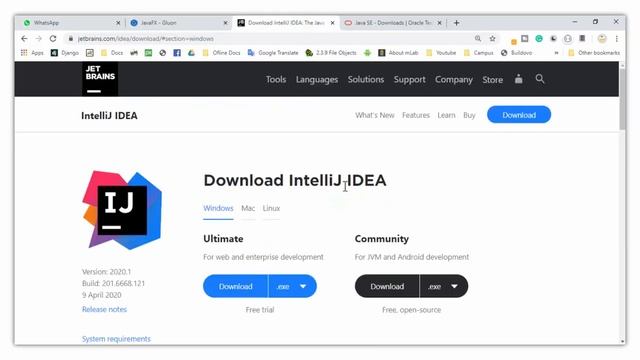640x360 pixels.
Task: Download the Ultimate edition
Action: [x=236, y=286]
